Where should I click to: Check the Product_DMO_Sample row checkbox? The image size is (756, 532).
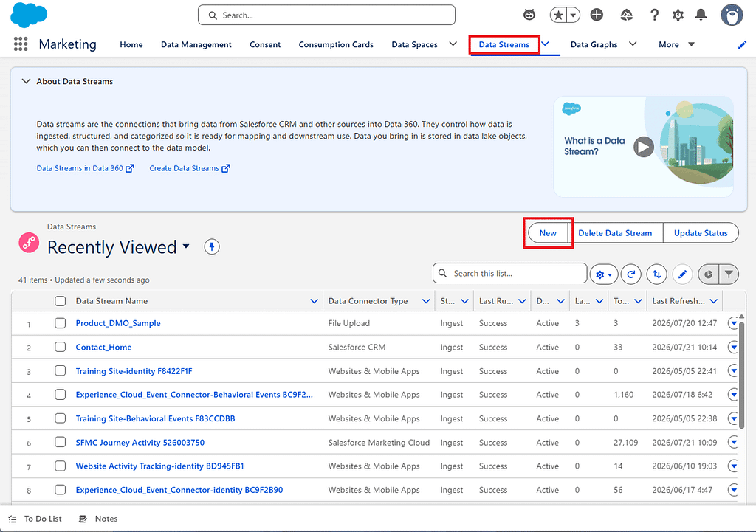tap(61, 323)
